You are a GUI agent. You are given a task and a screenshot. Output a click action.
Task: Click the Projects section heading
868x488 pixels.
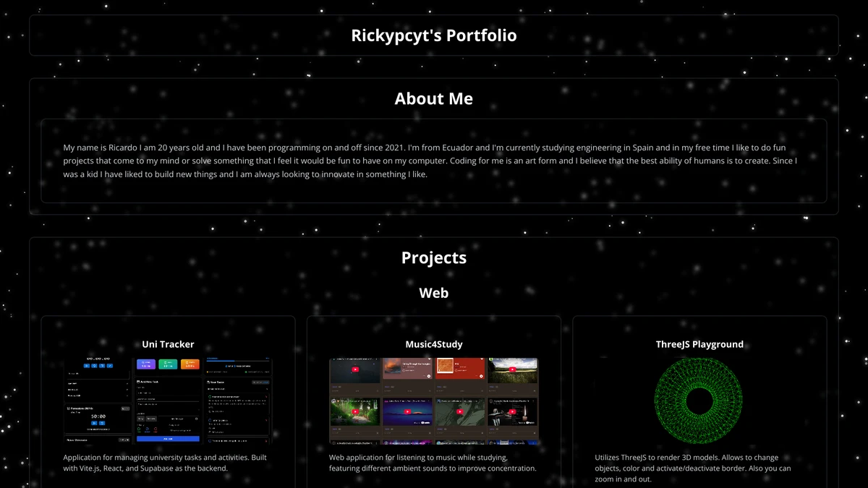tap(434, 258)
